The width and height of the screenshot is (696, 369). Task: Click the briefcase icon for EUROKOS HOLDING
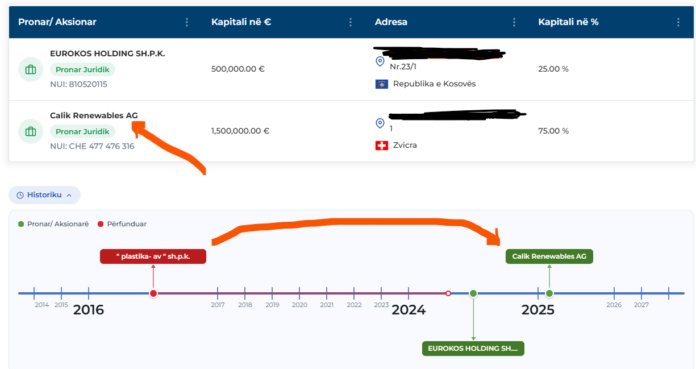[x=31, y=70]
